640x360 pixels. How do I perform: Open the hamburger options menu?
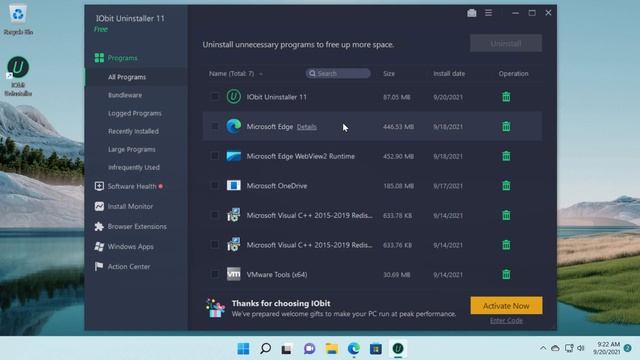tap(489, 13)
